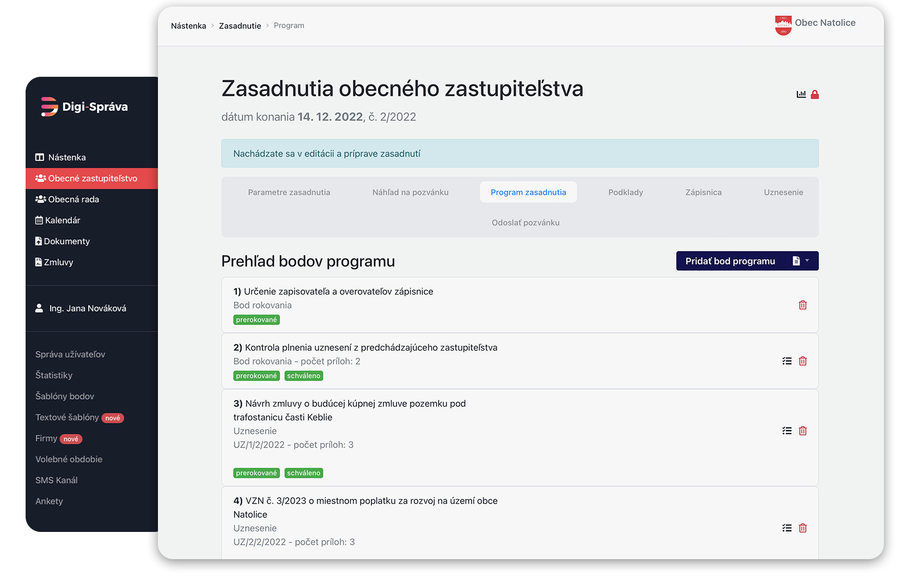Switch to the Odoslať pozvánku tab
This screenshot has width=915, height=588.
[x=526, y=223]
